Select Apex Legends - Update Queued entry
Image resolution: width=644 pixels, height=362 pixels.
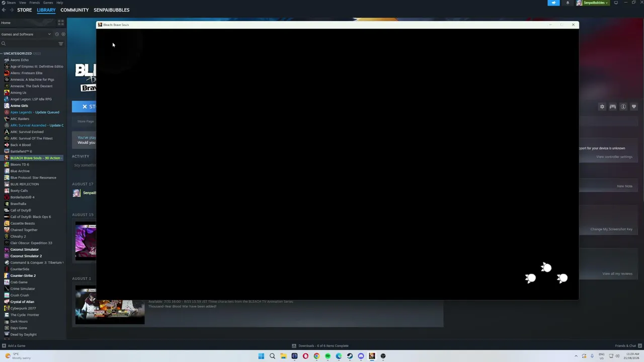pos(35,112)
